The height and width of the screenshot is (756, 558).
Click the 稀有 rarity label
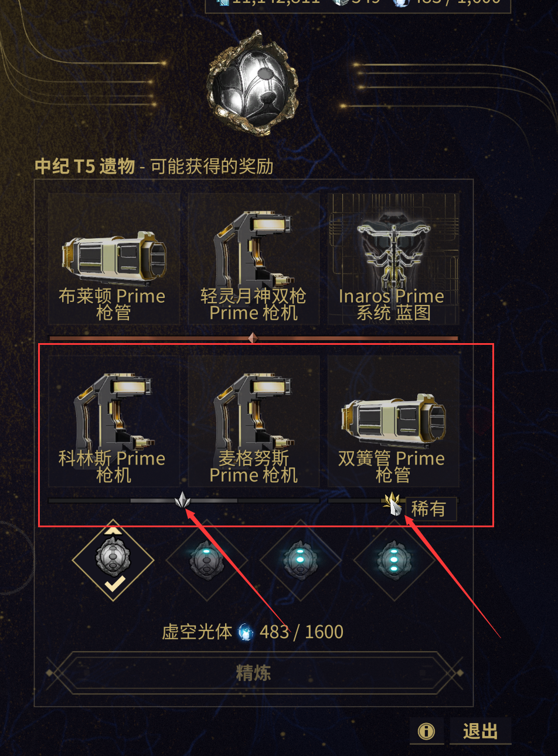[428, 508]
